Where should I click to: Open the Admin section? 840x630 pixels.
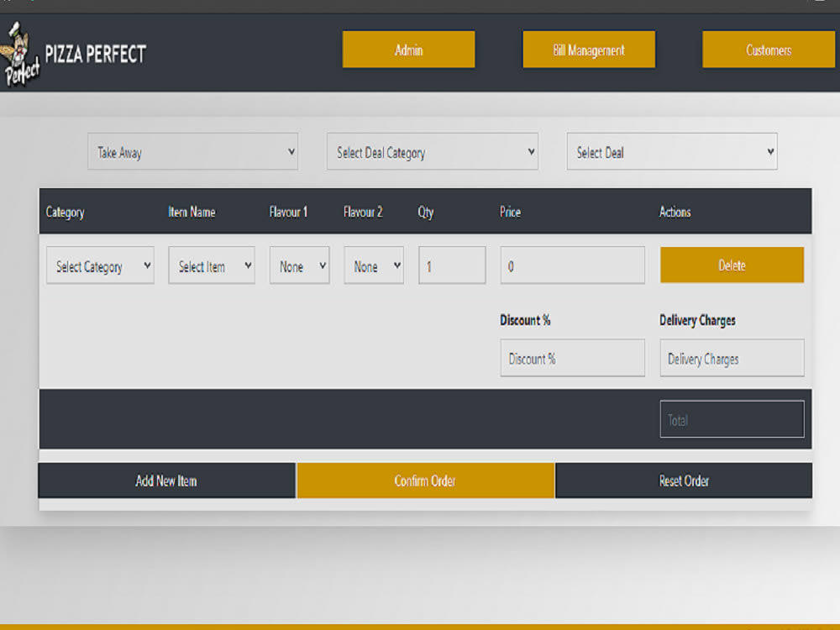click(409, 50)
